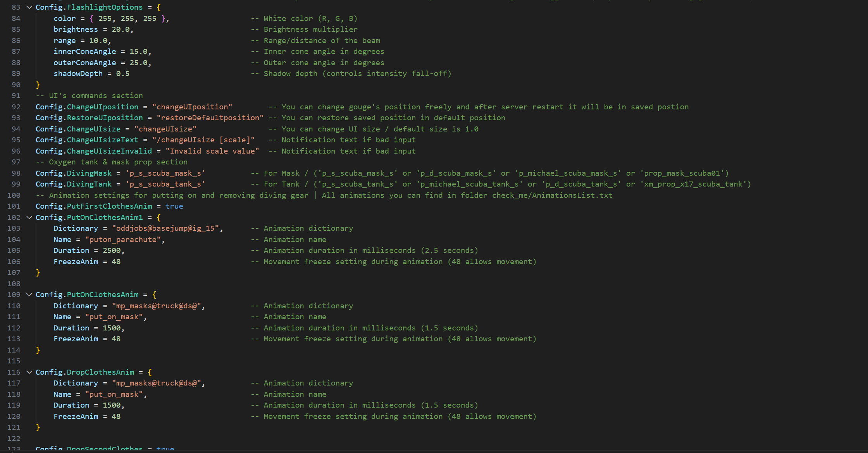Fold the Config.DropClothesAnim table
The width and height of the screenshot is (868, 453).
(29, 372)
